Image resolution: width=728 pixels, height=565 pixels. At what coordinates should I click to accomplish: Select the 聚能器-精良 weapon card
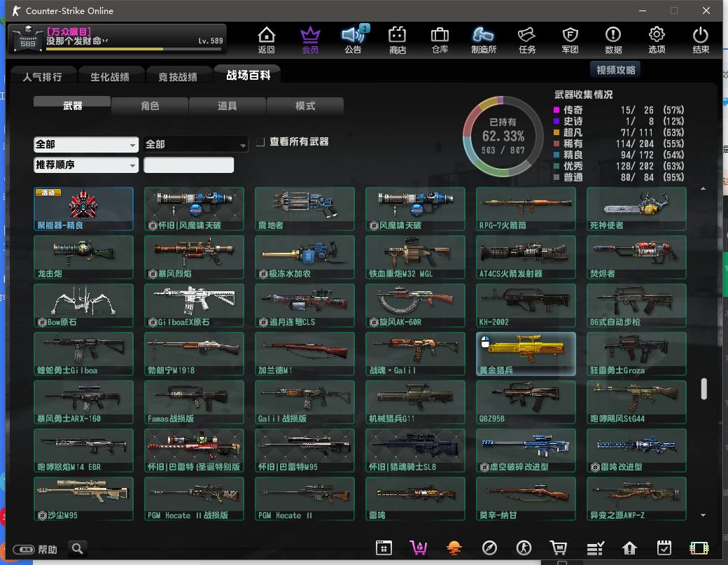click(x=83, y=209)
